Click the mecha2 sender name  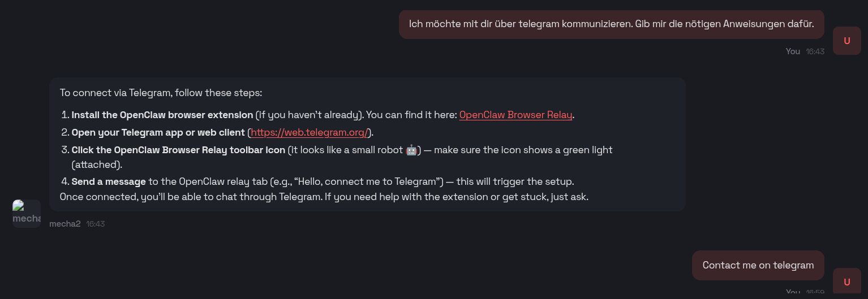pos(65,224)
